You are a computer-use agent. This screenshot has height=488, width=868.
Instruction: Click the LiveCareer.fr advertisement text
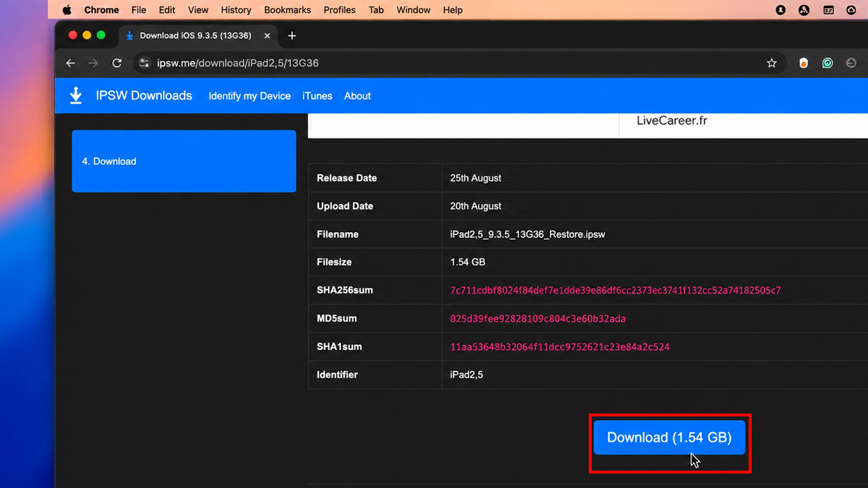click(672, 121)
